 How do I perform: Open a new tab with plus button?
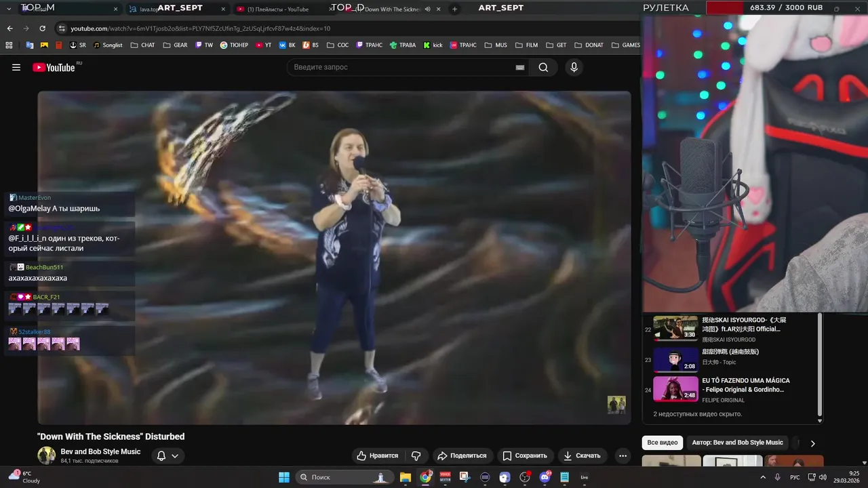[454, 9]
